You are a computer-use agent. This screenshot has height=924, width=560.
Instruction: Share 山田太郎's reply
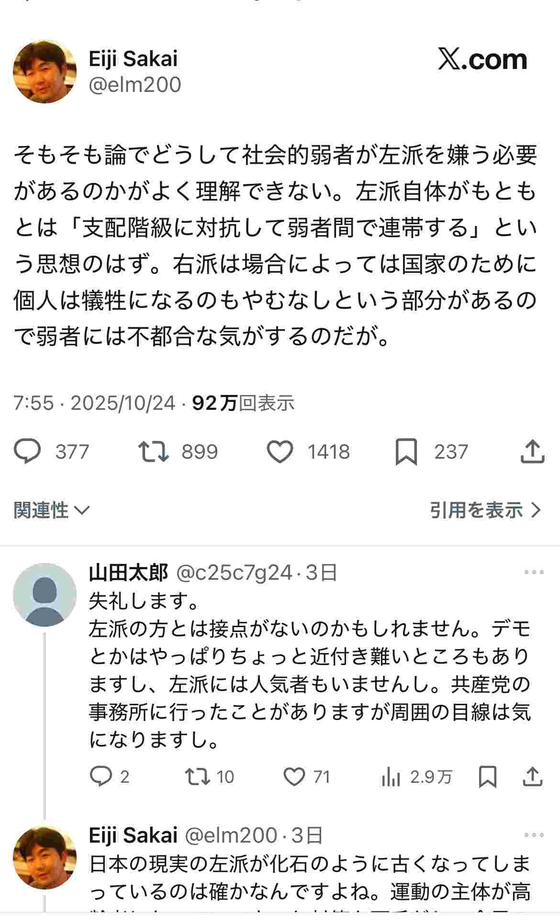(x=532, y=777)
